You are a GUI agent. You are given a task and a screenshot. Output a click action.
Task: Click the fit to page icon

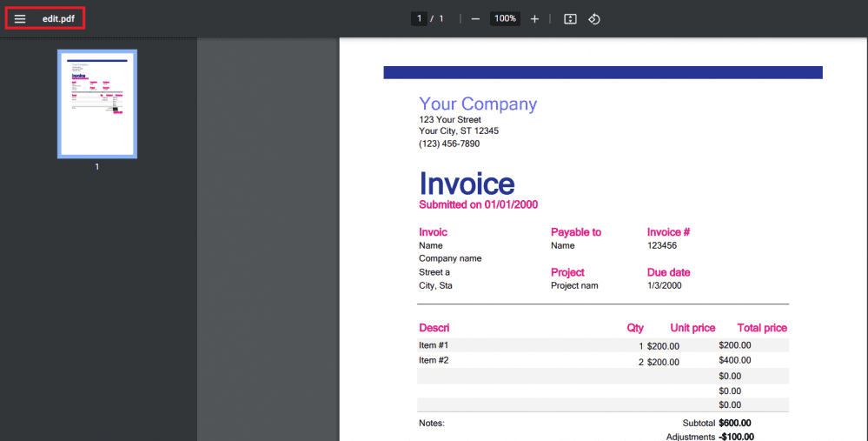click(x=570, y=19)
